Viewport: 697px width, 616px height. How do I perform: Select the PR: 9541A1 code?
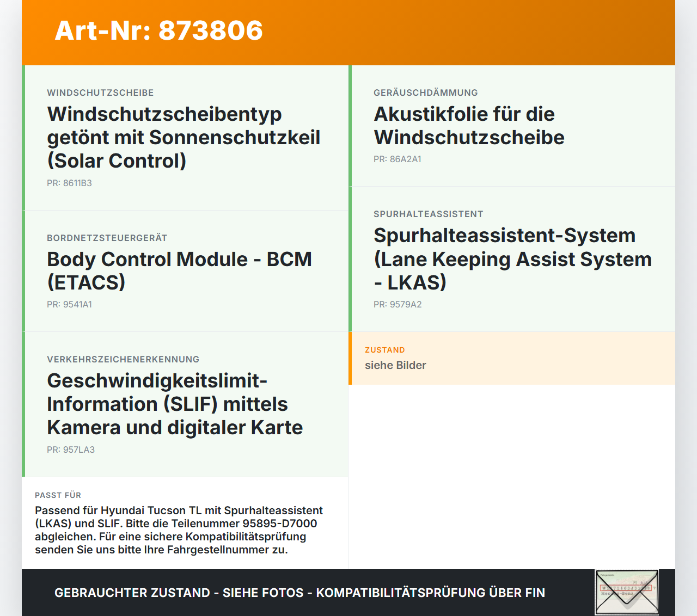click(x=69, y=305)
